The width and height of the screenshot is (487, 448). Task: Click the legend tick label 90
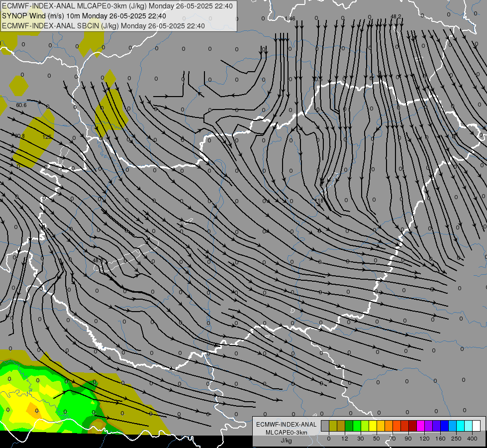coord(408,439)
